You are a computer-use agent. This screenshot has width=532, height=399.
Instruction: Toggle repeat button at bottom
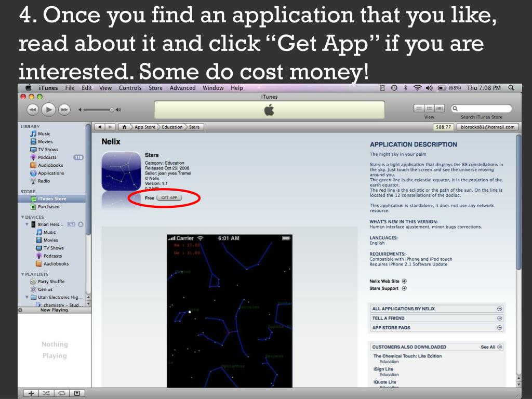62,393
